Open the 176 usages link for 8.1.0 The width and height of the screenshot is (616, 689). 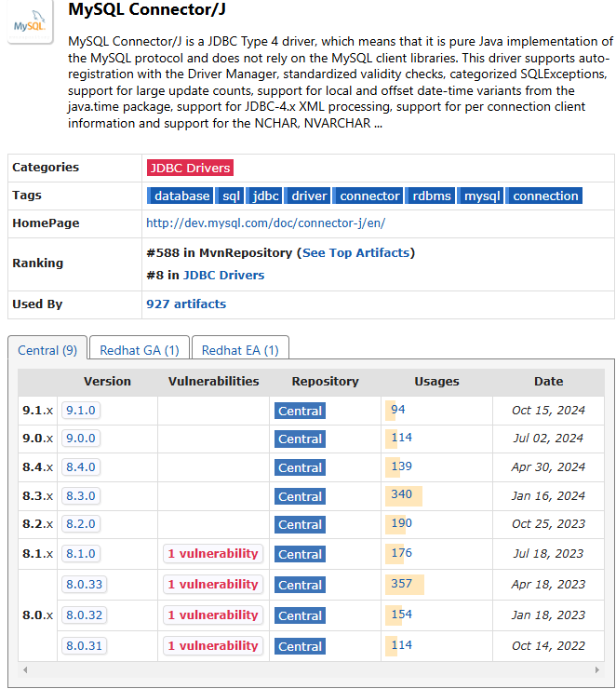click(x=401, y=553)
